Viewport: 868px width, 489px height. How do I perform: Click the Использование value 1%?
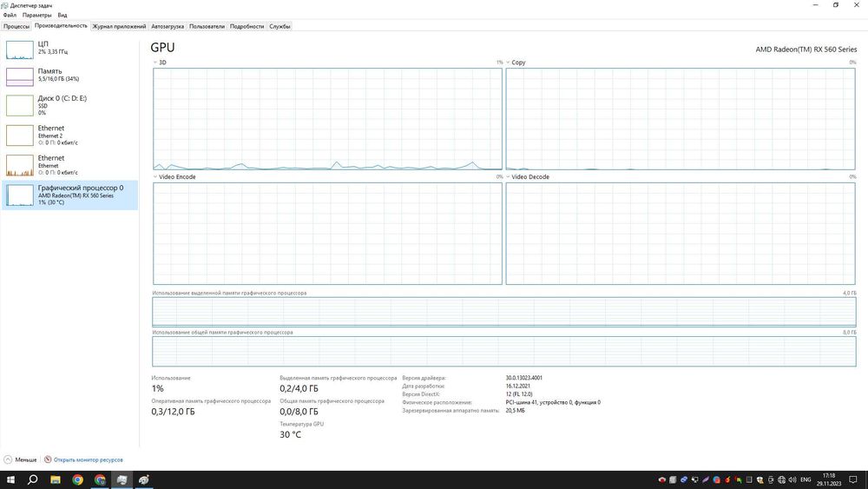click(x=158, y=389)
